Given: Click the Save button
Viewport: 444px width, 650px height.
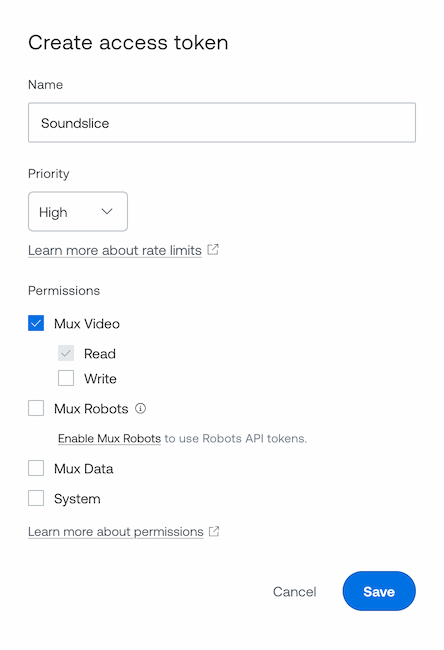Looking at the screenshot, I should tap(379, 591).
